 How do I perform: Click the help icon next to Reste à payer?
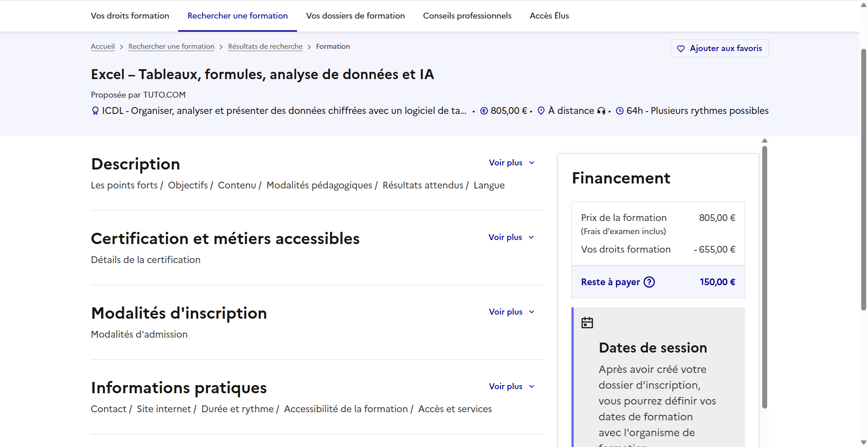click(649, 282)
